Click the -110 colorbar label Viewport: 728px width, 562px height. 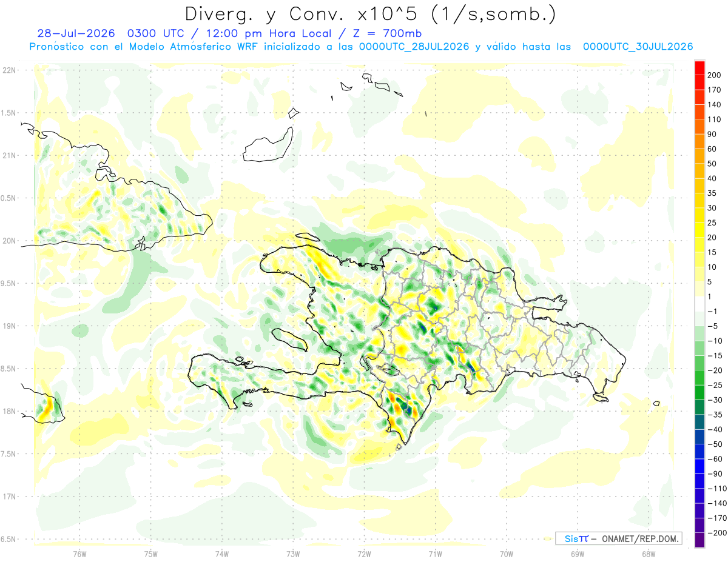pyautogui.click(x=718, y=489)
